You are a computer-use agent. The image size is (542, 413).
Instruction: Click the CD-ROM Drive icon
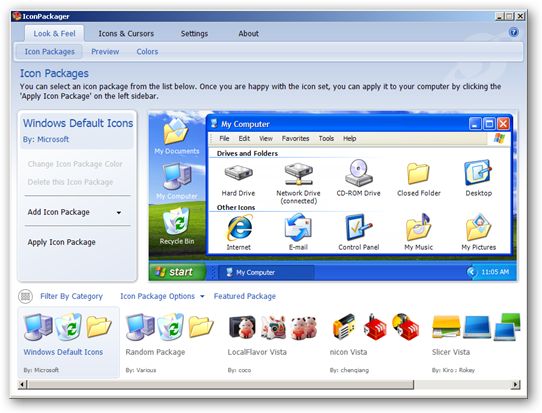pos(358,172)
